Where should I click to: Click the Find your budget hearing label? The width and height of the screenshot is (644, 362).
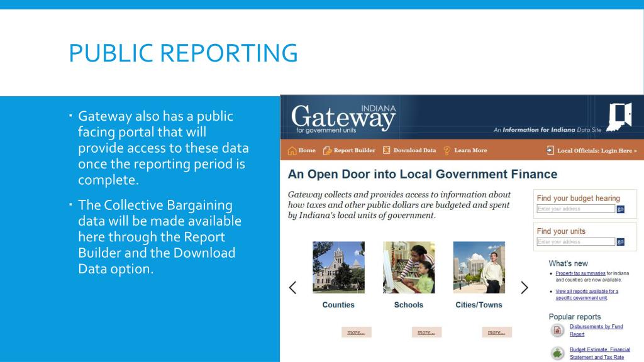(x=579, y=198)
